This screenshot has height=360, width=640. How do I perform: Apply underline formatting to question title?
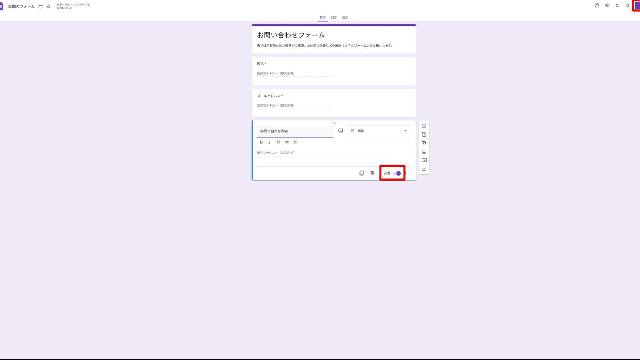278,142
